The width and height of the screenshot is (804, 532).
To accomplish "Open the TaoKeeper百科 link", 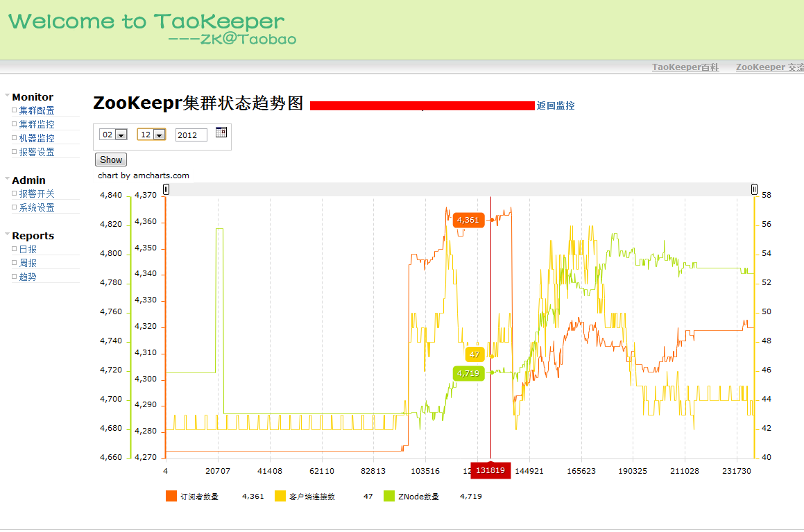I will point(685,67).
